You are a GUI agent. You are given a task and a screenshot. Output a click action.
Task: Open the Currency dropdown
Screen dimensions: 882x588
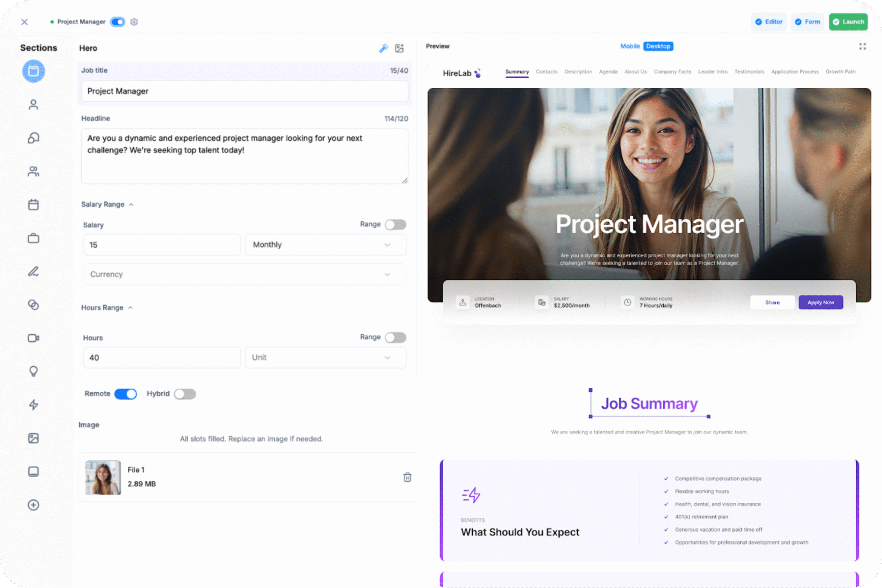click(244, 274)
